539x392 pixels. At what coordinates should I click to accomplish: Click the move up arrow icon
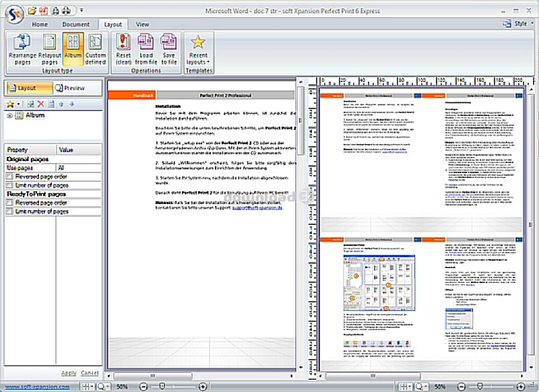(x=61, y=104)
